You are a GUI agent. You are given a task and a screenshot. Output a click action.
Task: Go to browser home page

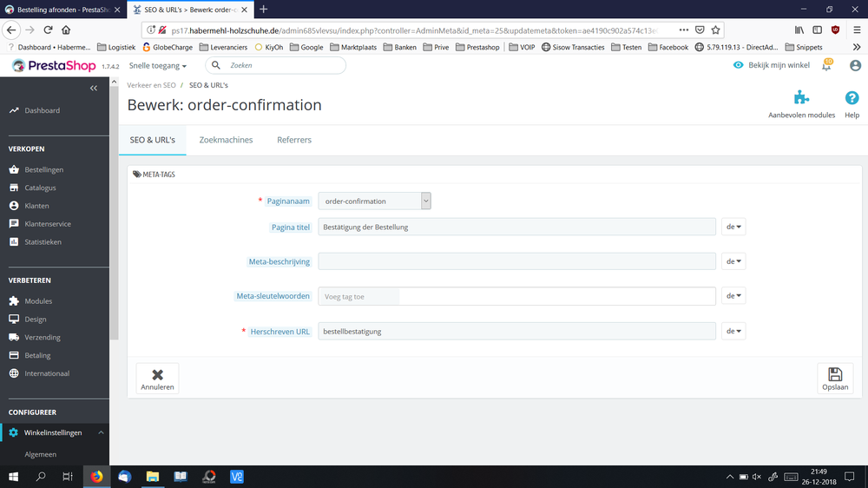click(x=66, y=30)
